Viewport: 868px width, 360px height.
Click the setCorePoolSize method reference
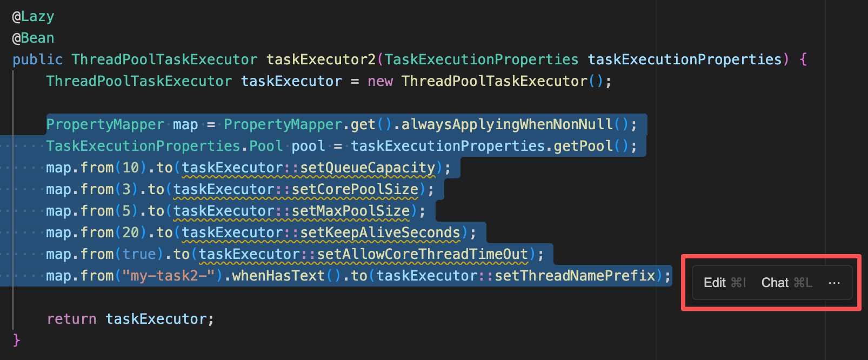(355, 189)
